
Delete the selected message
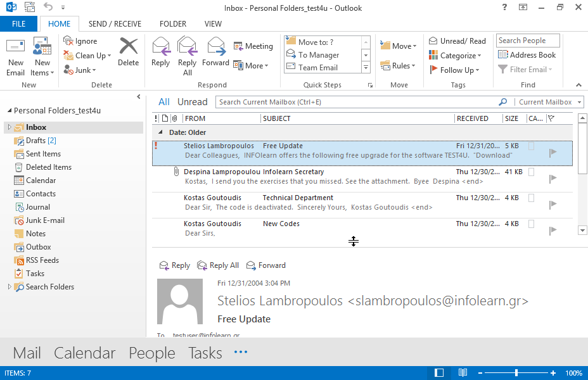tap(128, 52)
